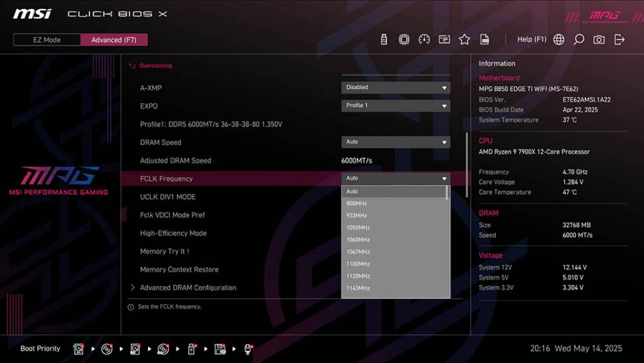This screenshot has height=363, width=644.
Task: Click info icon beside FCLK help text
Action: coord(131,307)
